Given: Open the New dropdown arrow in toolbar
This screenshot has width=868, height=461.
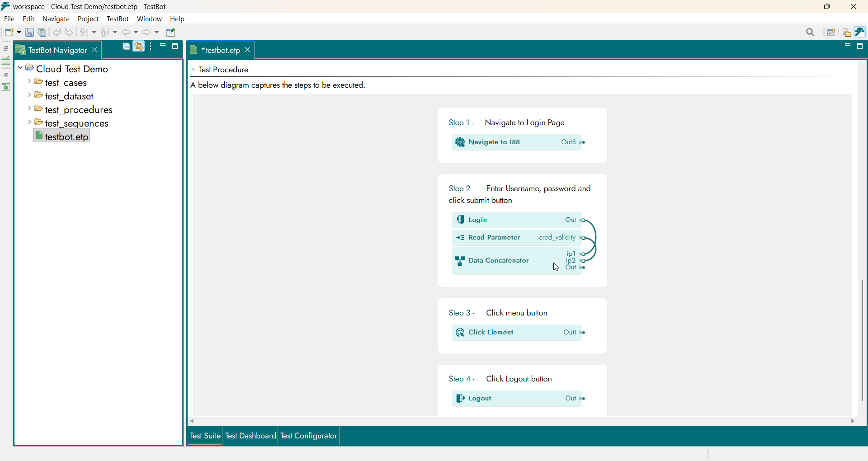Looking at the screenshot, I should point(19,33).
